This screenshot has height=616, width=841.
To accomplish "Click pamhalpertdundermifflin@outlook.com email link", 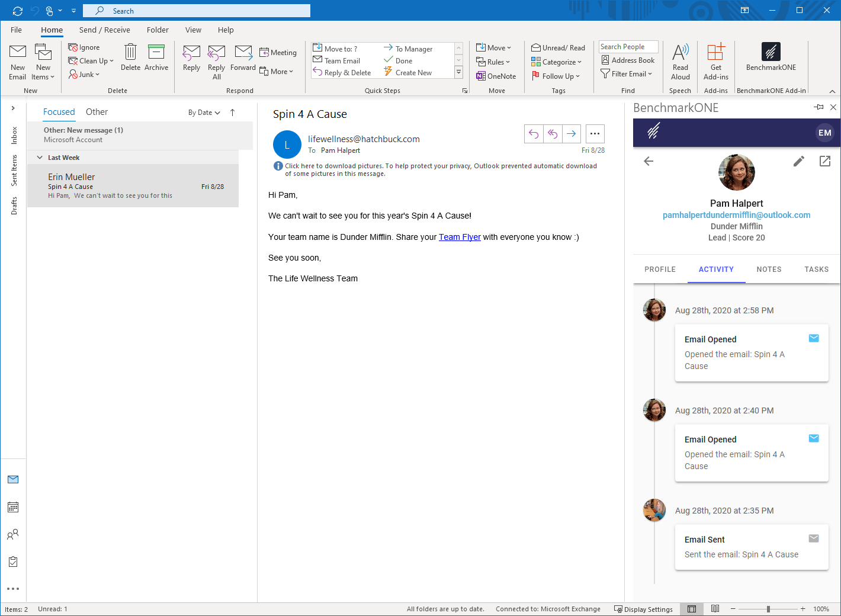I will [x=736, y=215].
